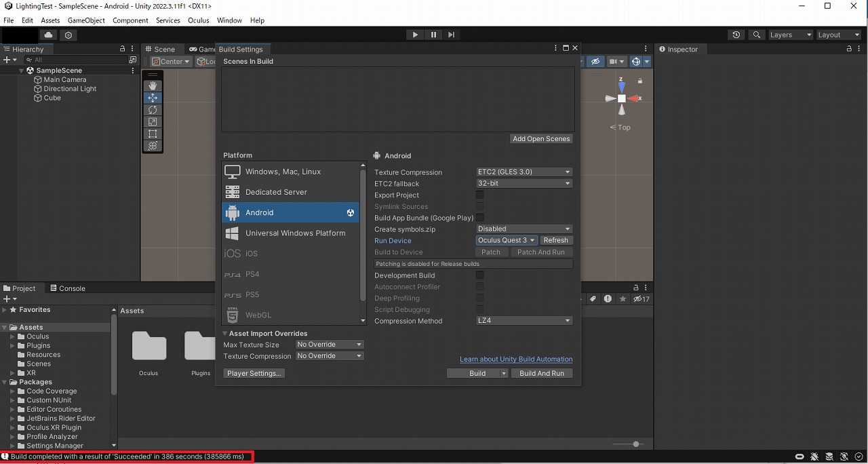Viewport: 868px width, 464px height.
Task: Open Hierarchy panel three-dot menu
Action: [x=132, y=49]
